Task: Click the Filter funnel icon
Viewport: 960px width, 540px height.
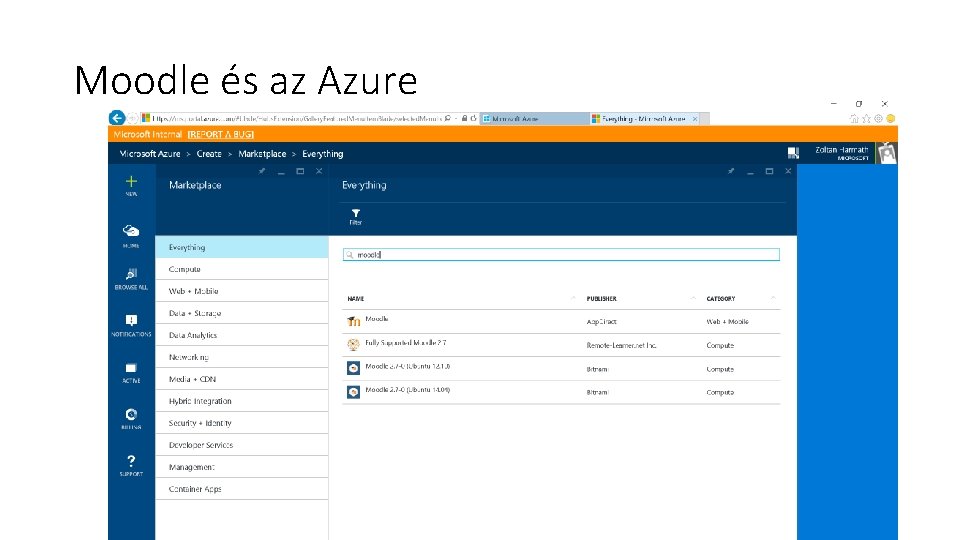Action: [x=355, y=213]
